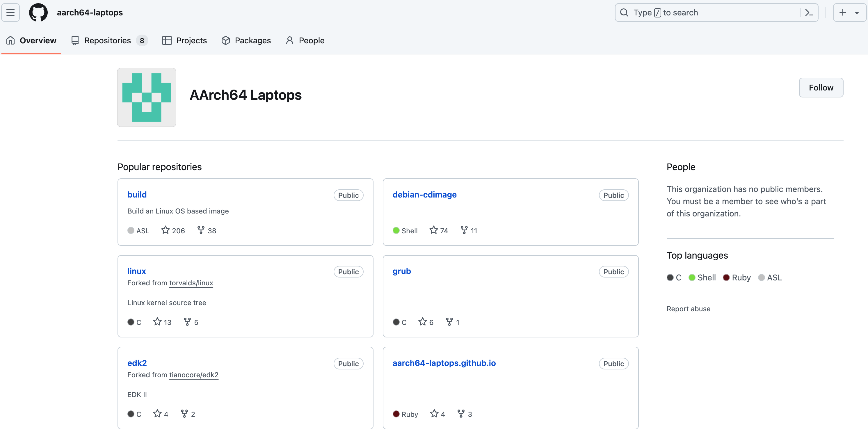Click the Report abuse link

688,309
